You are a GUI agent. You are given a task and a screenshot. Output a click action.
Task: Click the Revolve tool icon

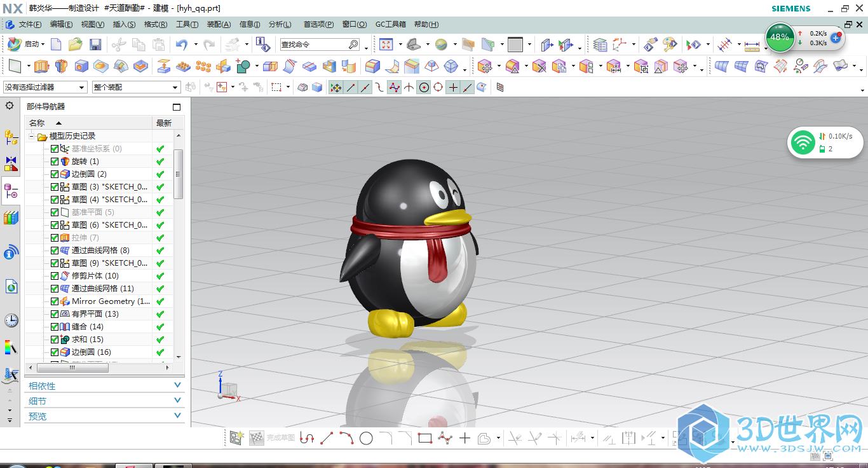point(61,66)
